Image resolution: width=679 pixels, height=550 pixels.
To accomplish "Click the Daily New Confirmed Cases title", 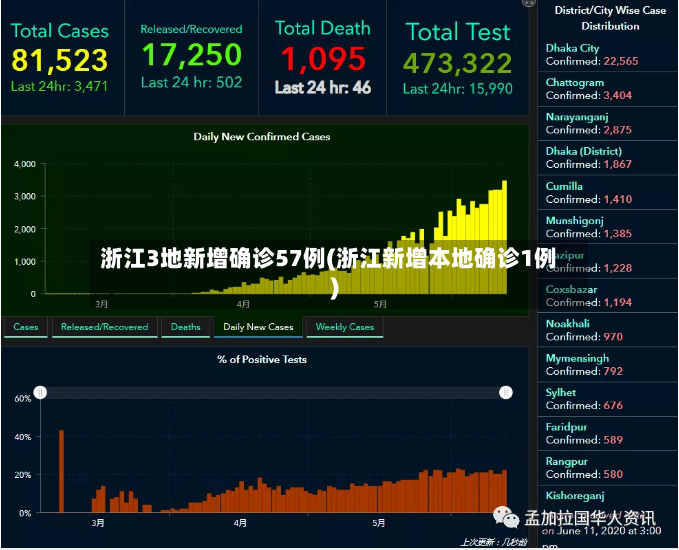I will coord(262,137).
